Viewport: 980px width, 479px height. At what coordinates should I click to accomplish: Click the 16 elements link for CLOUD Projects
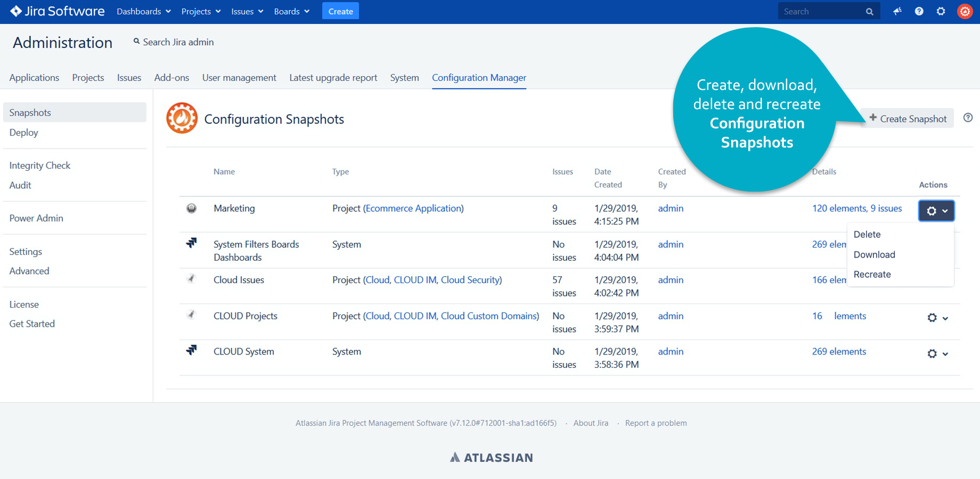tap(839, 316)
